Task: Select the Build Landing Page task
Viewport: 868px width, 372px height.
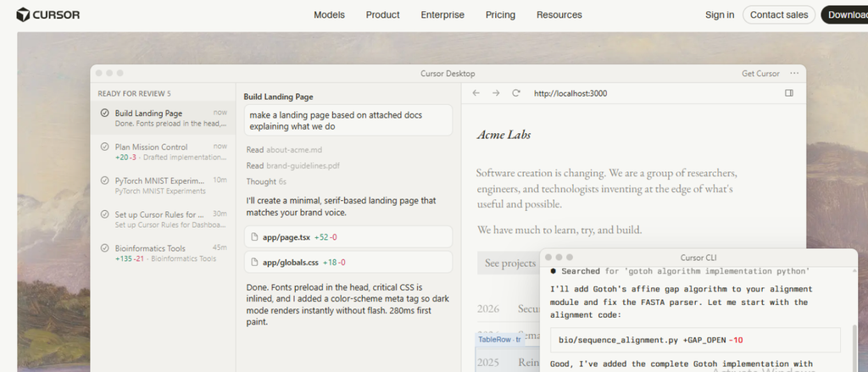Action: click(163, 118)
